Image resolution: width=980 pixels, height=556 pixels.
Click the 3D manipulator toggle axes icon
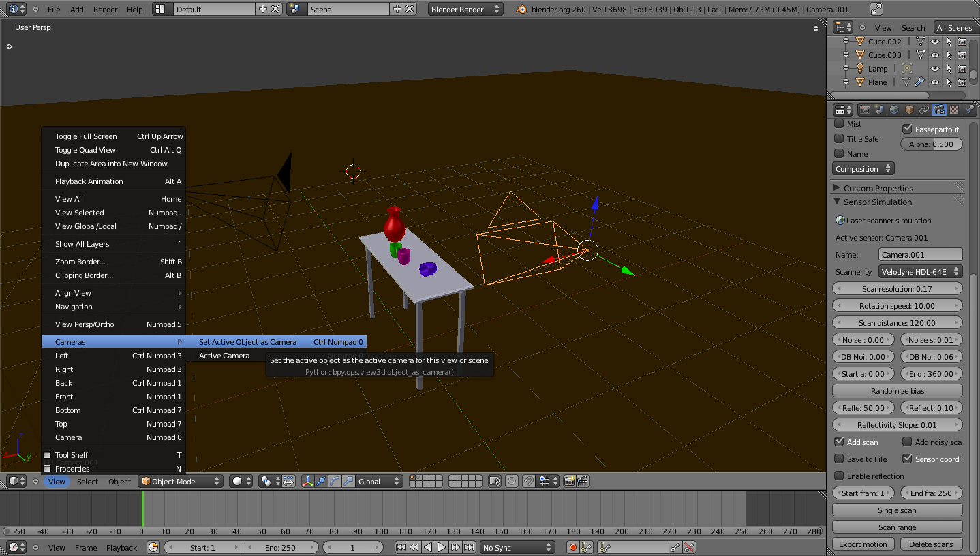click(x=307, y=481)
